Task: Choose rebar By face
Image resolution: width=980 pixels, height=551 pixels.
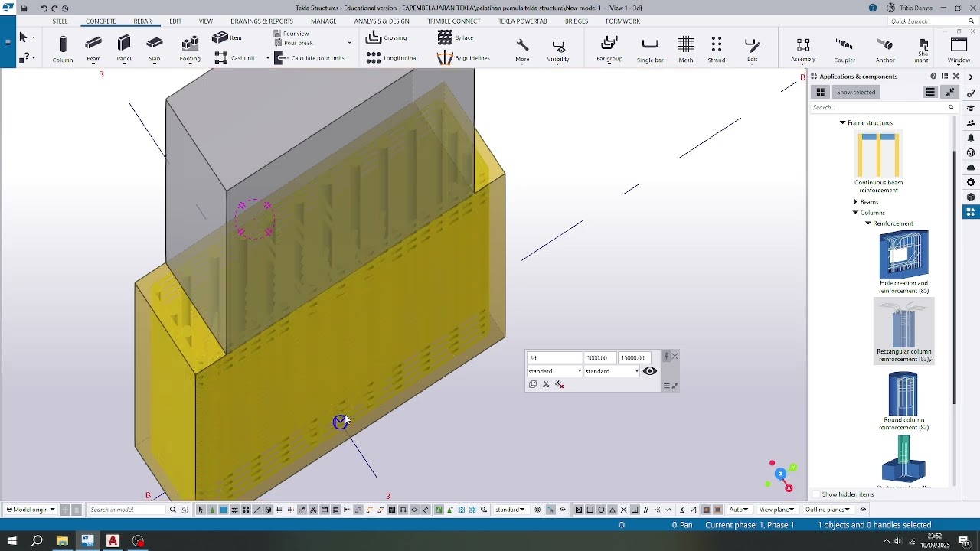Action: click(456, 37)
